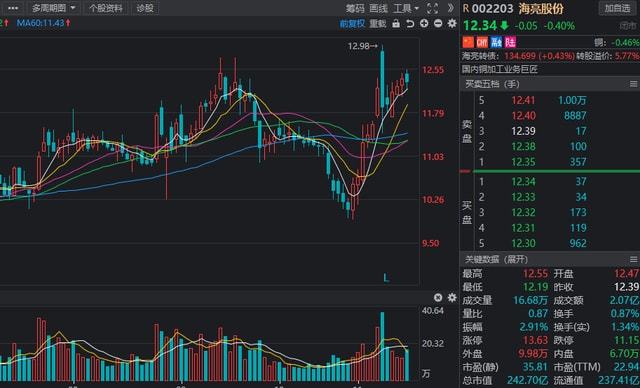Select sell level 2 price 12.38

point(523,146)
